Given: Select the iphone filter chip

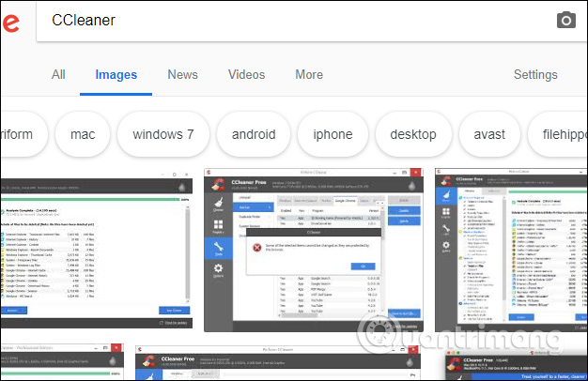Looking at the screenshot, I should [333, 134].
